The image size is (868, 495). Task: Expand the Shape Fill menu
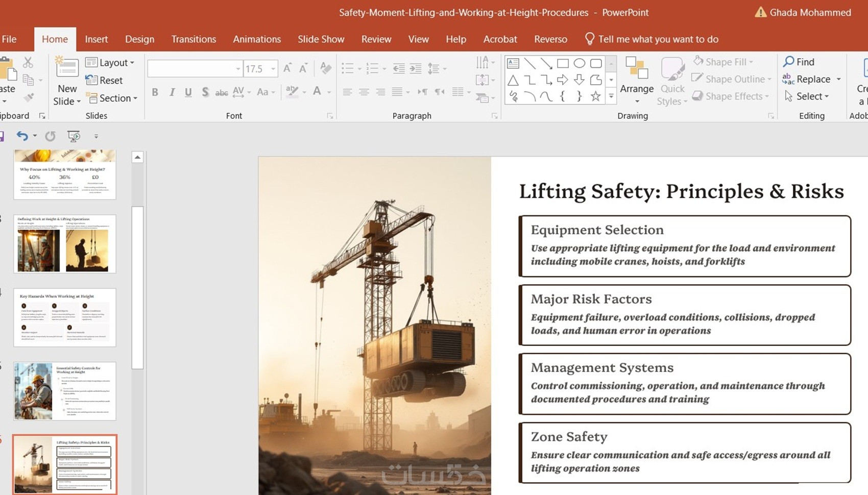coord(723,62)
